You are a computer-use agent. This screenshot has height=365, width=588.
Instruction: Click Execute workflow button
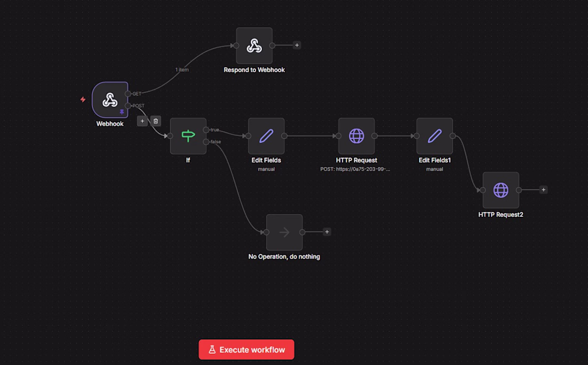[x=246, y=349]
